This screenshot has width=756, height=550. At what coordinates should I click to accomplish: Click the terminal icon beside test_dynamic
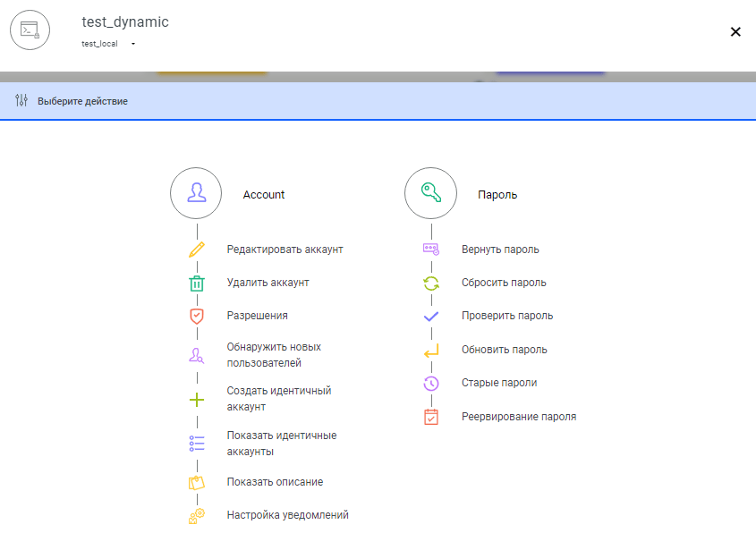pos(30,30)
